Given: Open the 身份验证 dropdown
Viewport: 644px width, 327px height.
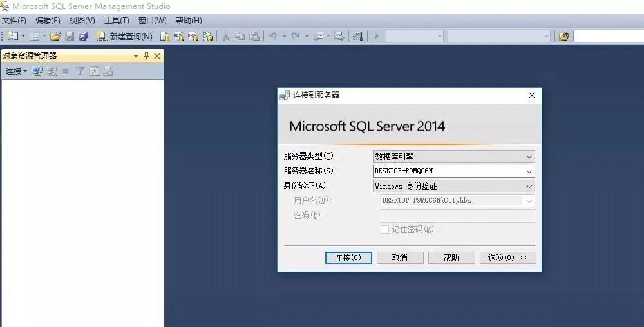Looking at the screenshot, I should coord(454,186).
